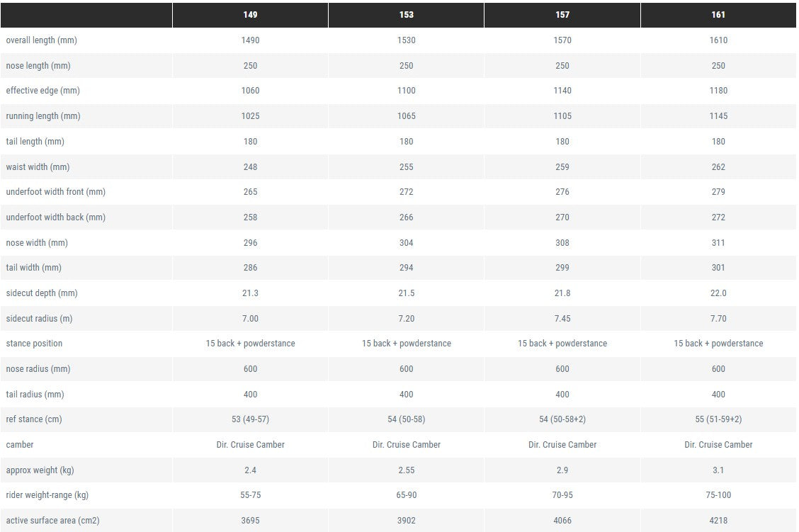Select the 272 underfoot width front value

(406, 192)
